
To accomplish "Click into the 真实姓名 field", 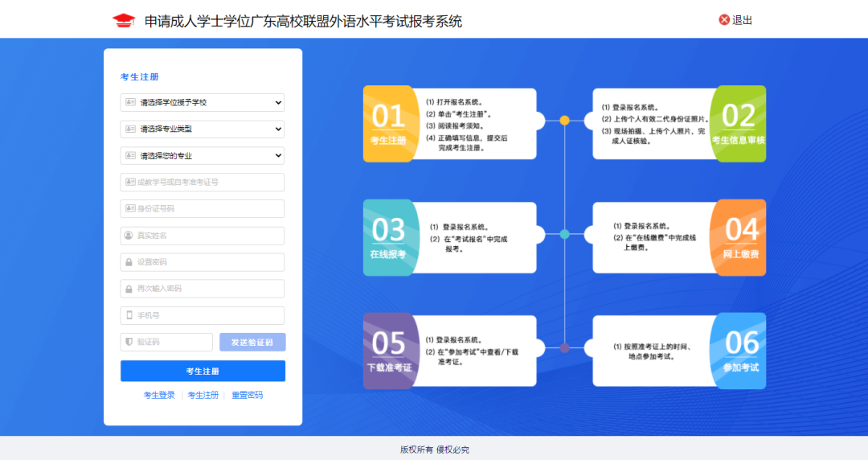I will click(x=203, y=236).
